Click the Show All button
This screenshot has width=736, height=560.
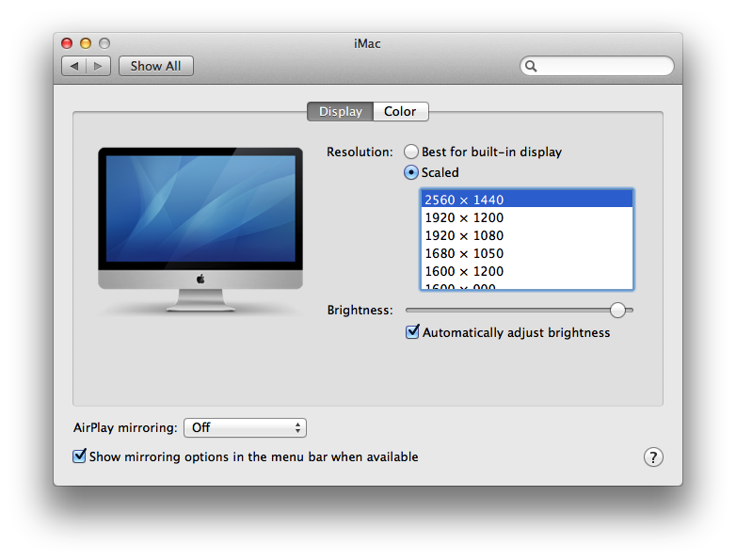click(x=156, y=66)
